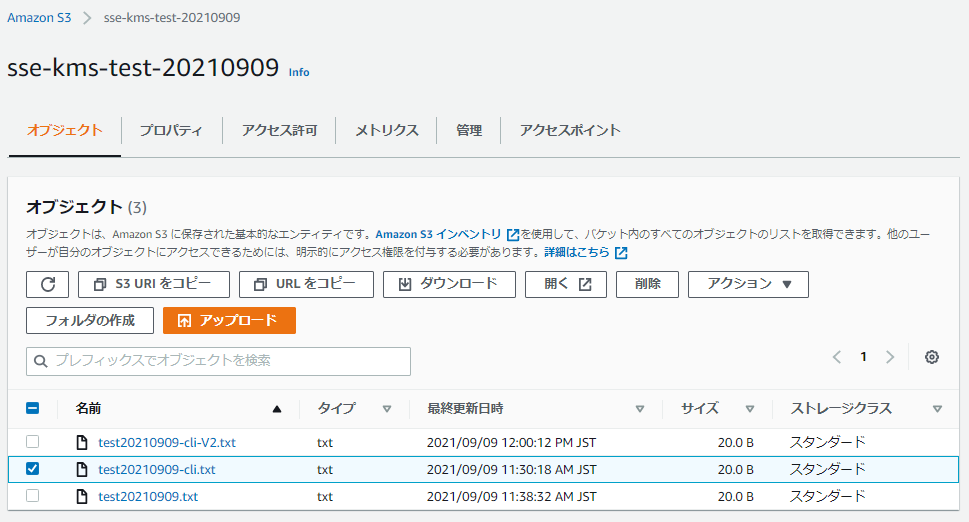Go to previous page arrow
The image size is (969, 522).
[837, 357]
